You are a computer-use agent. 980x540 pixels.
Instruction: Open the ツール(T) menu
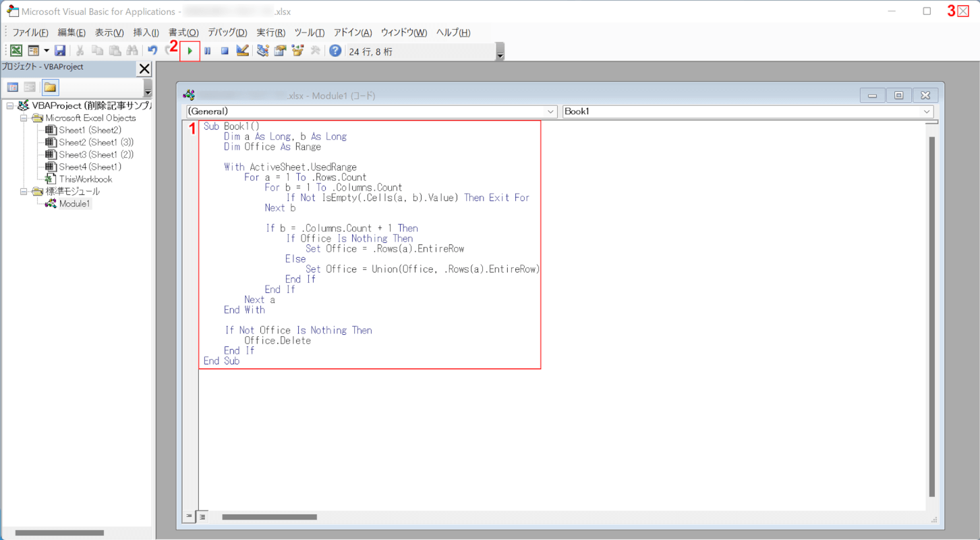(310, 32)
